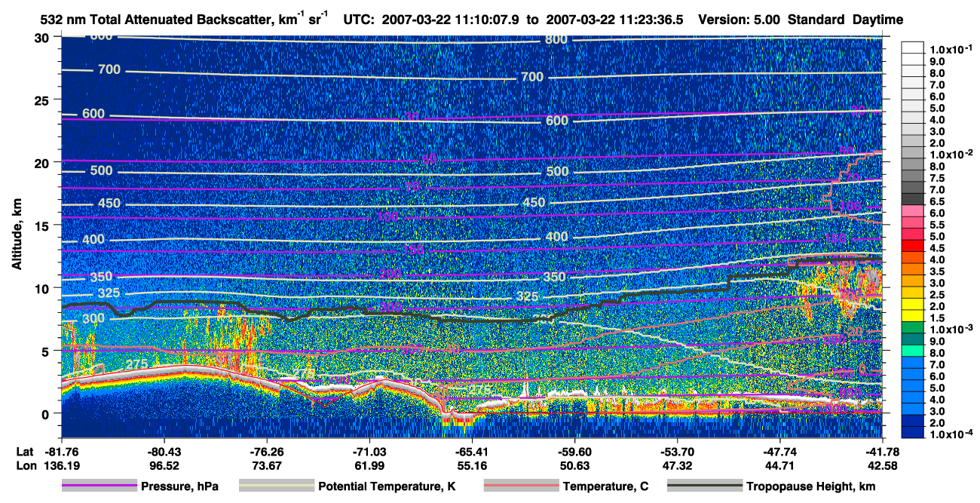Click the latitude value -80.43

(x=164, y=452)
